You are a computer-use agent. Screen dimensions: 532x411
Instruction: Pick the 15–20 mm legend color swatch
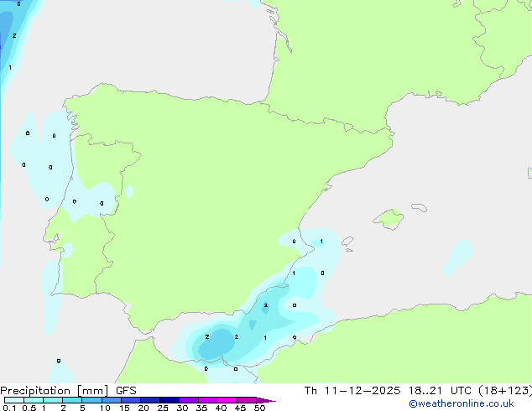point(131,400)
